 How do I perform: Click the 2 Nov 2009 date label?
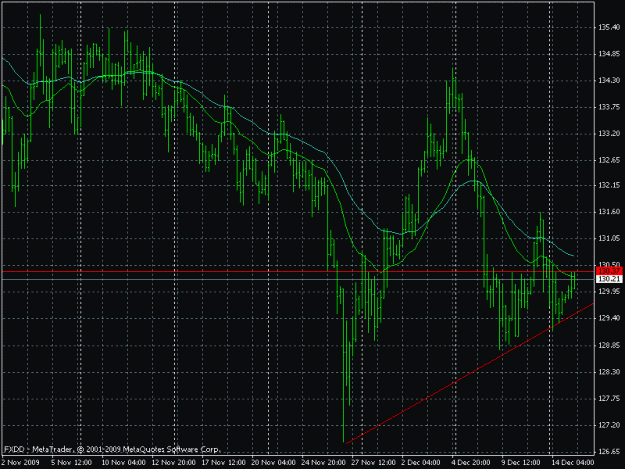[x=20, y=462]
